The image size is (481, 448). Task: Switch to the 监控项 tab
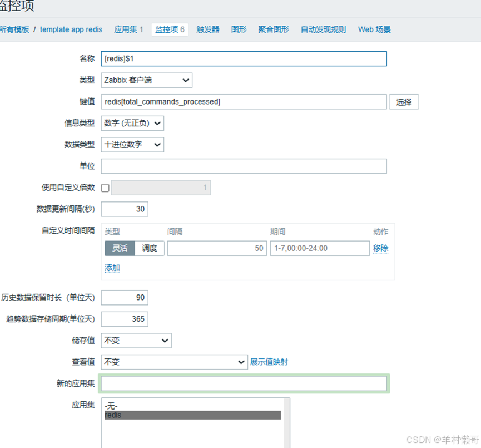170,29
